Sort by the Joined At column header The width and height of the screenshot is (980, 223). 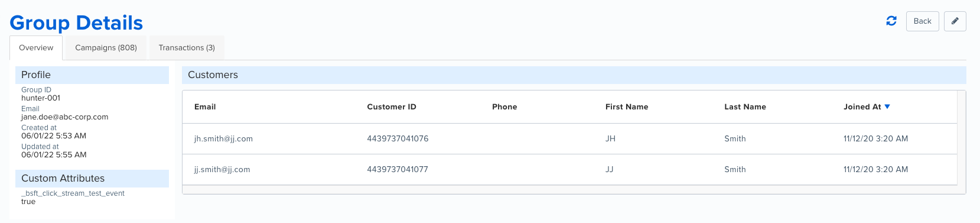coord(862,107)
